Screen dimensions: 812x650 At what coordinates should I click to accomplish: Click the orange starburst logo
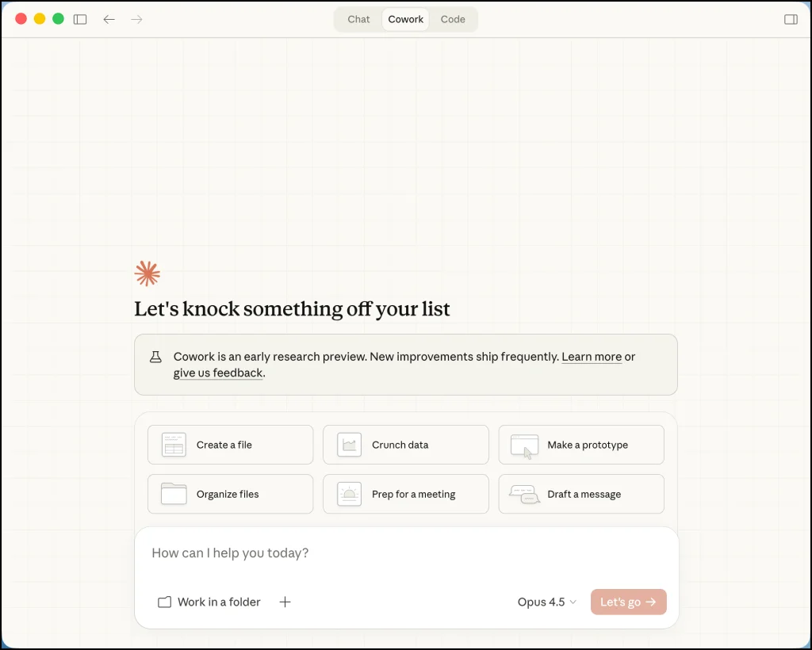(x=147, y=273)
